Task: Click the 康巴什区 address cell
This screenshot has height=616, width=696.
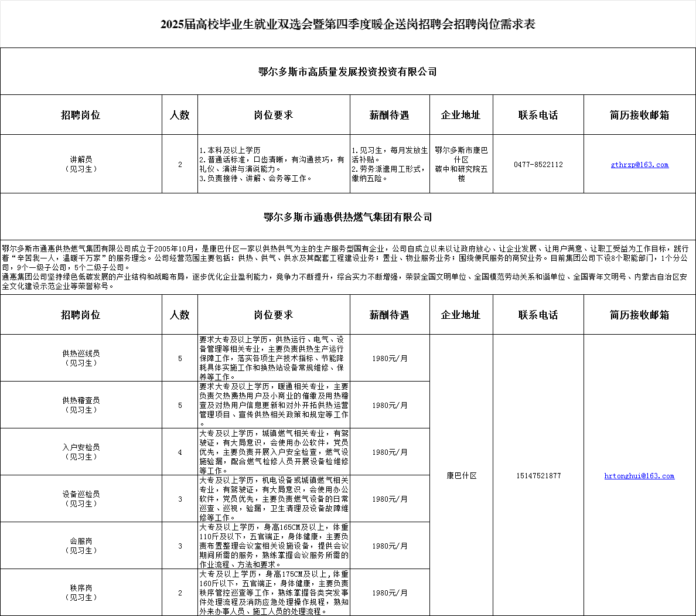Action: [461, 476]
